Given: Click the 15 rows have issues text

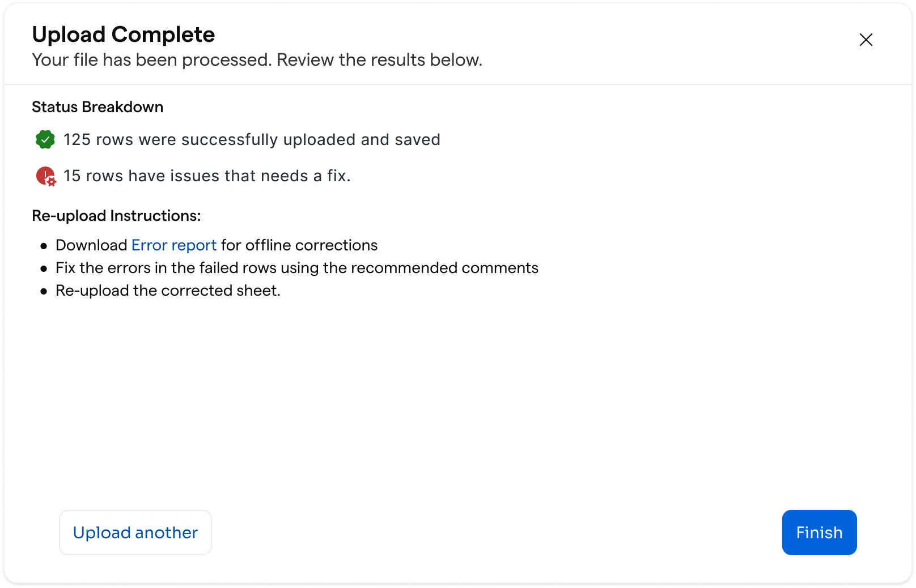Looking at the screenshot, I should [207, 176].
